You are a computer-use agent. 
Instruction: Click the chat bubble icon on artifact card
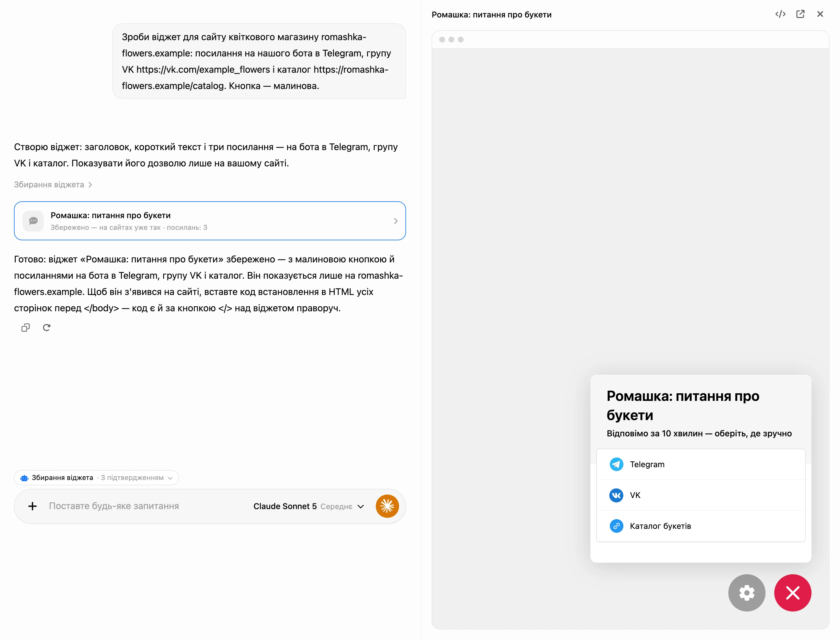click(x=33, y=221)
